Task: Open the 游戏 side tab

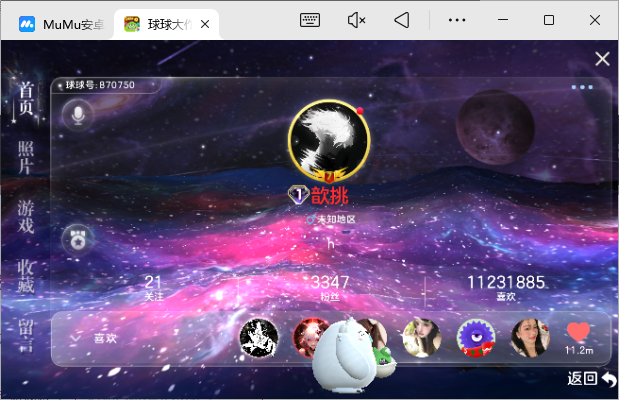Action: 26,217
